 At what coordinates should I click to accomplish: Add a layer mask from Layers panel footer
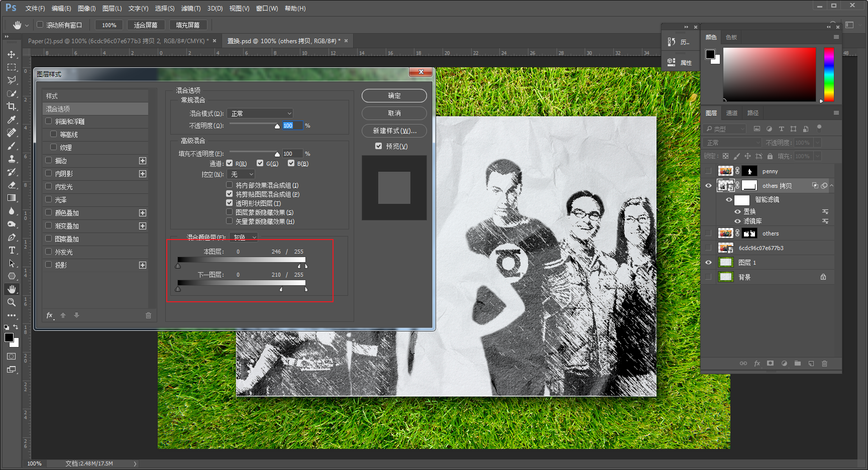[x=770, y=364]
